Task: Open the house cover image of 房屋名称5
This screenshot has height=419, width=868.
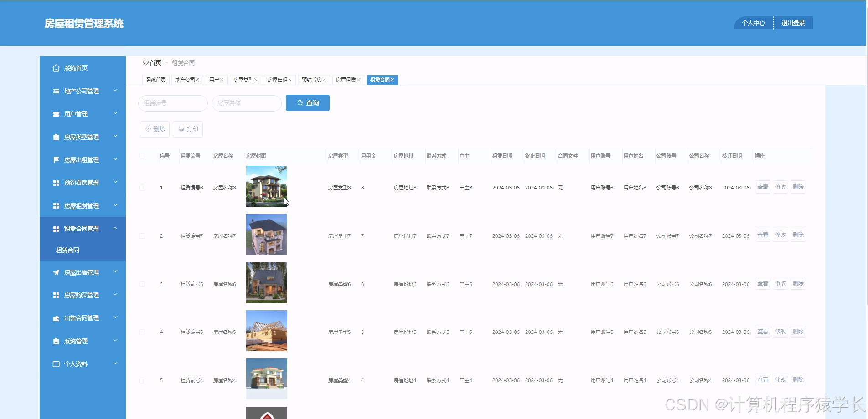Action: [x=267, y=331]
